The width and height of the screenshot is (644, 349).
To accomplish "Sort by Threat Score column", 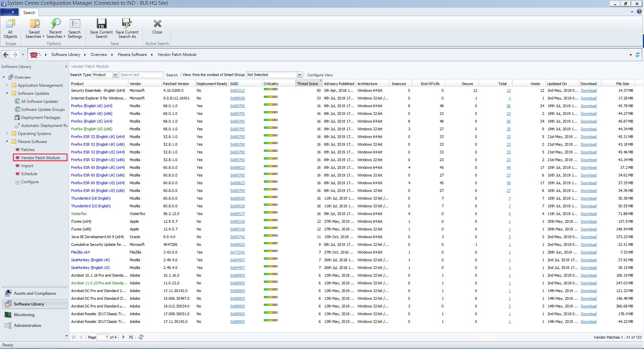I will pyautogui.click(x=309, y=84).
